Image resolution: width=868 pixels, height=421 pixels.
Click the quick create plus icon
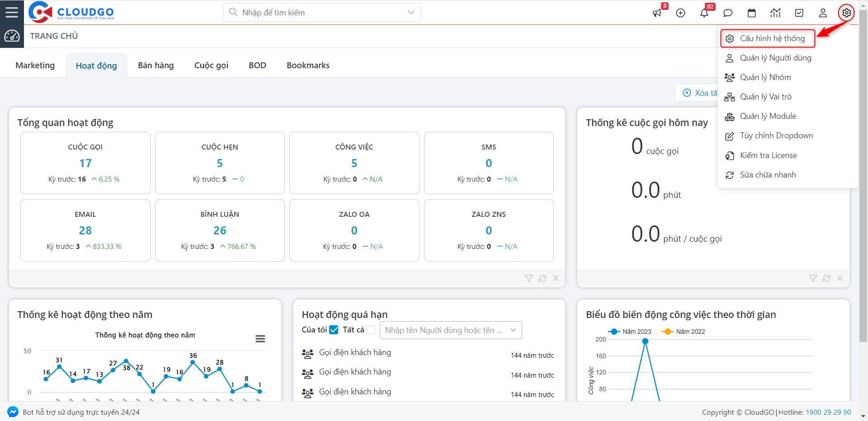click(680, 13)
